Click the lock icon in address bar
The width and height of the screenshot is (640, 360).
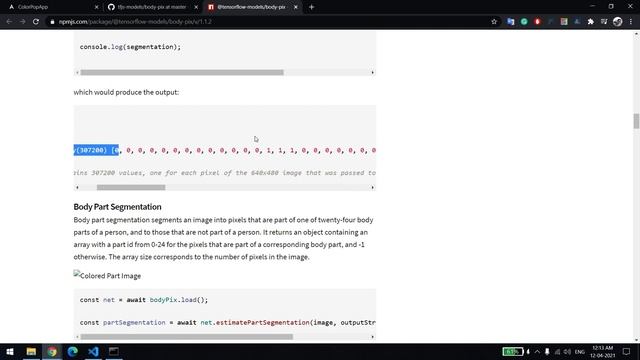point(52,22)
